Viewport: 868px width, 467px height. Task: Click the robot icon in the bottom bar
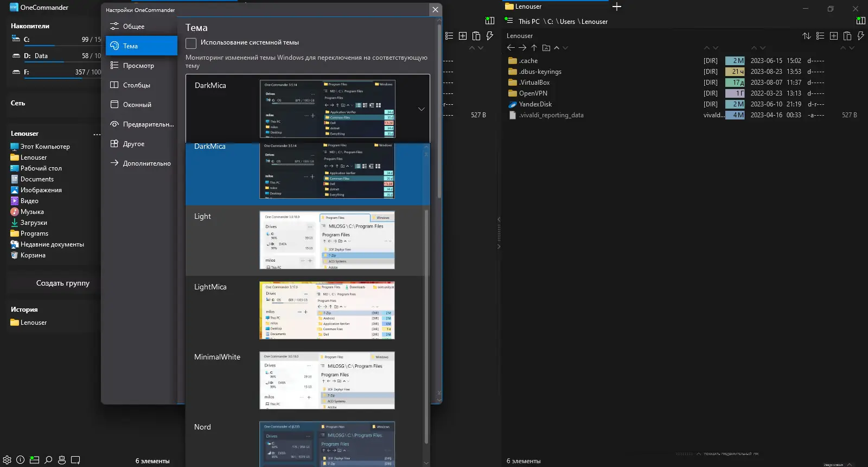pyautogui.click(x=62, y=460)
